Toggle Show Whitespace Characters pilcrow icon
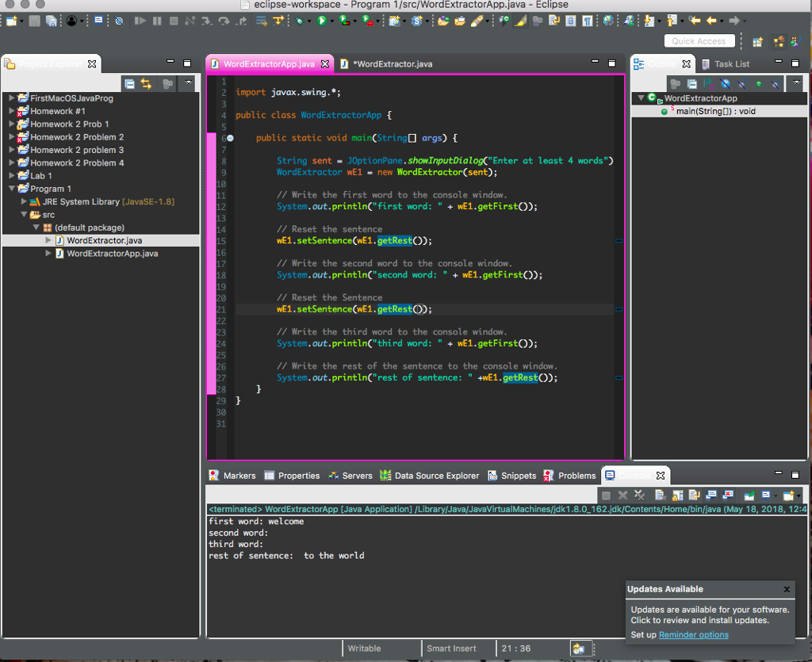 point(588,21)
